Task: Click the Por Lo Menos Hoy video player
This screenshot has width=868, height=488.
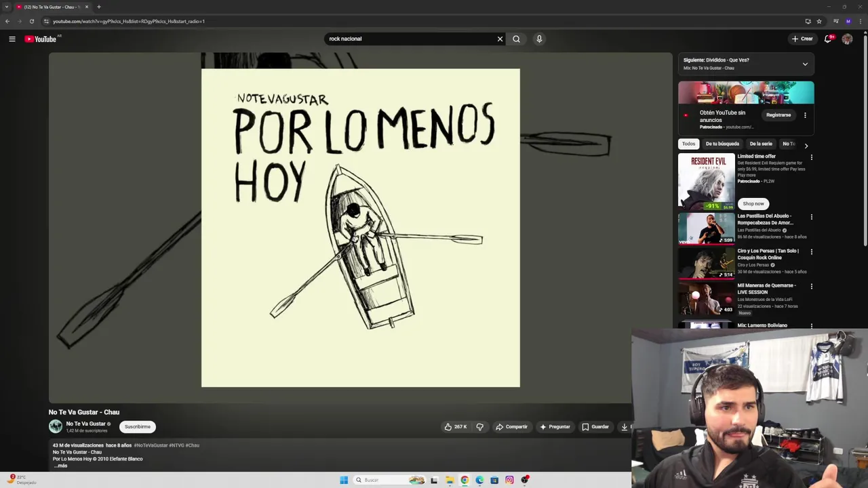Action: (360, 228)
